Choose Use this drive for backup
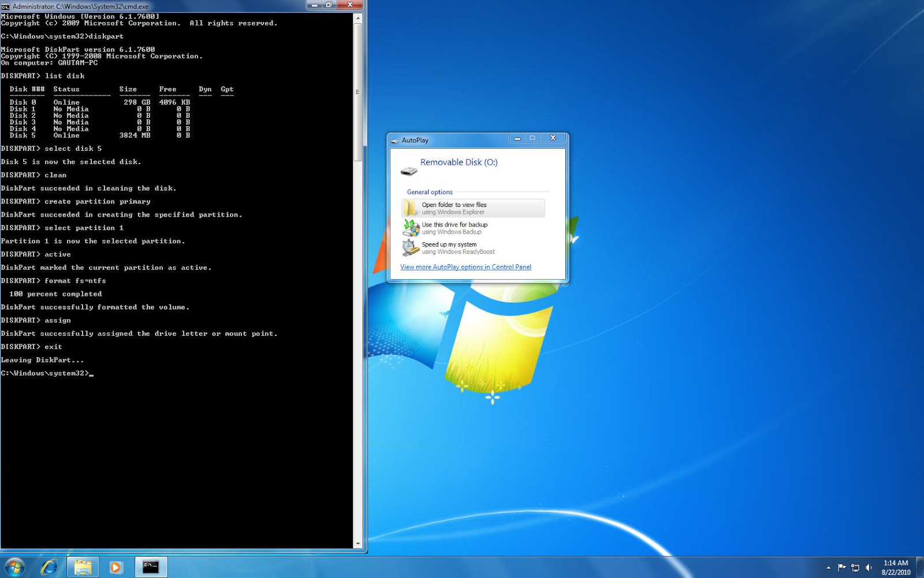 [x=473, y=228]
